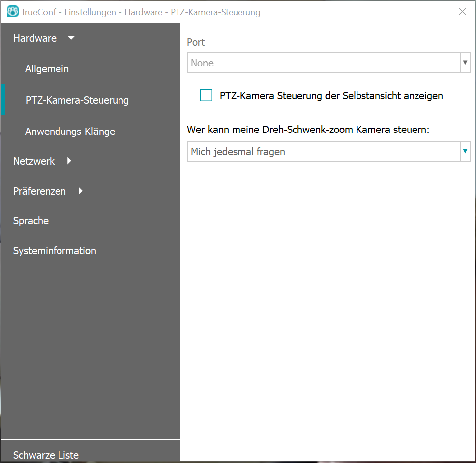Open Systeminformation page

pos(55,251)
